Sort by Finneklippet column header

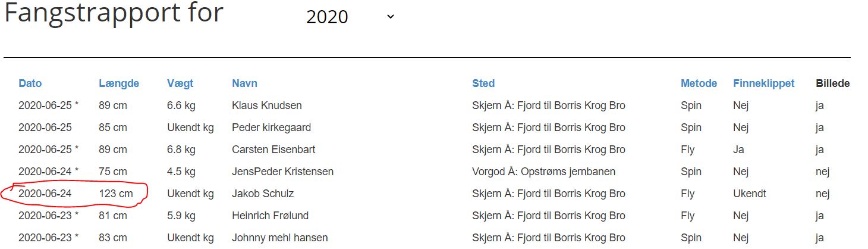pyautogui.click(x=763, y=83)
